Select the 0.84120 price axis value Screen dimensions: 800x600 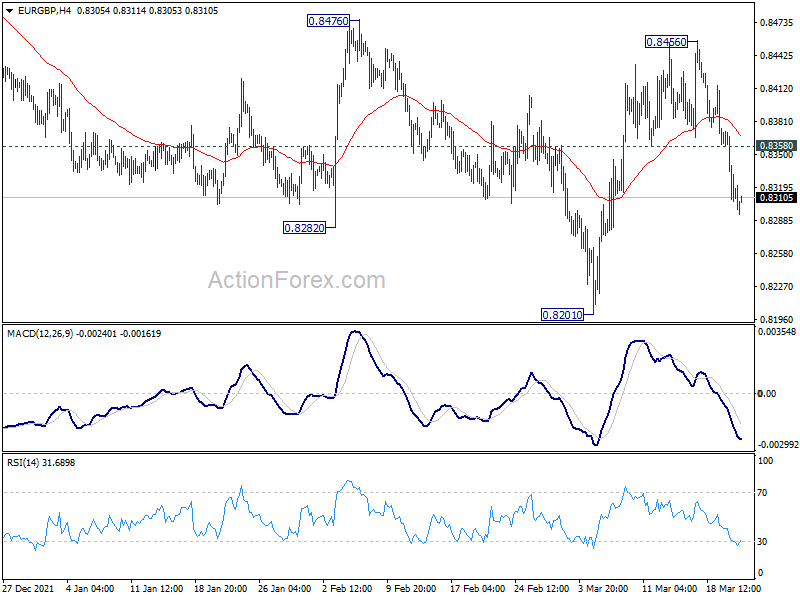tap(777, 89)
